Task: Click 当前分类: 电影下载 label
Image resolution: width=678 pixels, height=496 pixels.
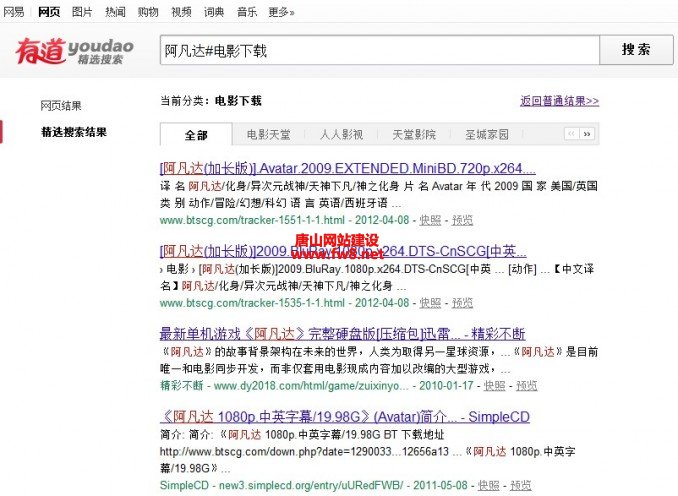Action: pyautogui.click(x=211, y=101)
